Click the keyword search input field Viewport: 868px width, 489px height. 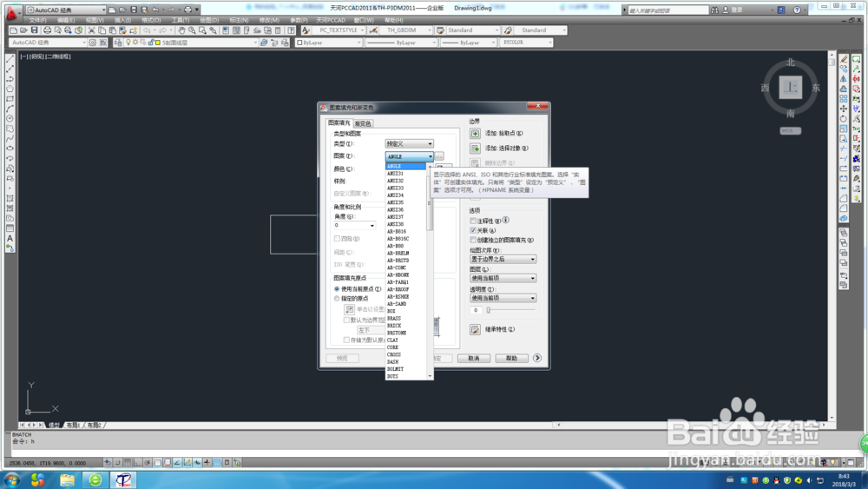click(x=667, y=10)
